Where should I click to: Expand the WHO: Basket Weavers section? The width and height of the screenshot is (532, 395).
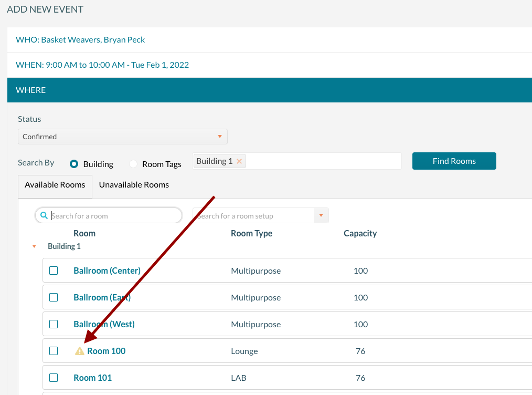click(x=80, y=39)
